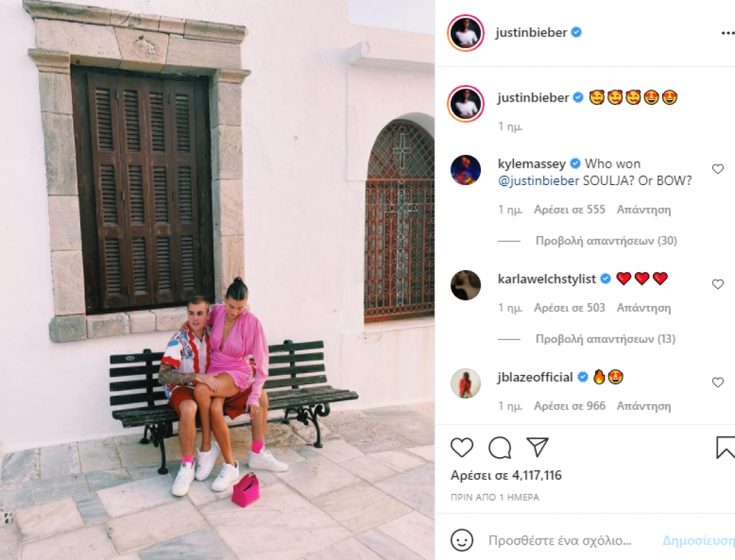Screen dimensions: 735x560
Task: Reply to jblazeofficial's comment via Απάντηση
Action: tap(643, 406)
